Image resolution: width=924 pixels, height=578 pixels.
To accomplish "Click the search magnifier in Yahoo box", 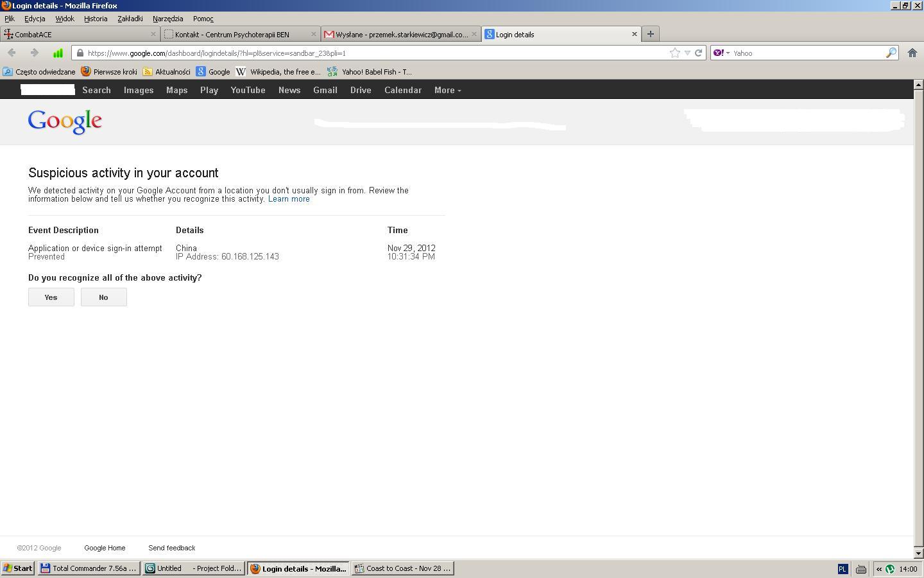I will click(x=891, y=53).
